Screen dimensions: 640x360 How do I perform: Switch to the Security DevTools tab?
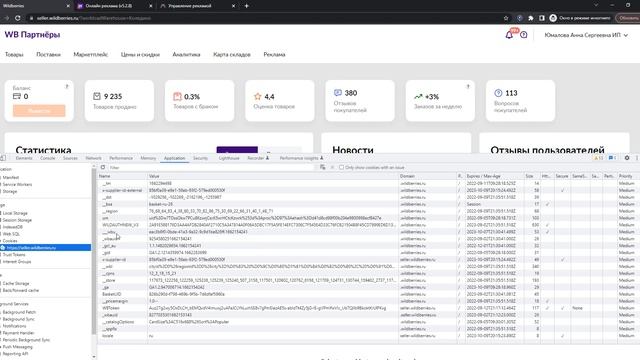coord(200,158)
